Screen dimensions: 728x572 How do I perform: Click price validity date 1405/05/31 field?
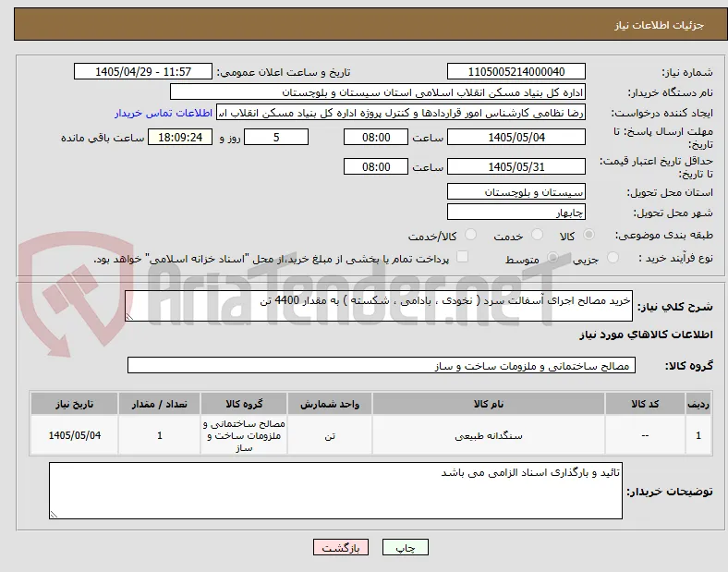(516, 166)
